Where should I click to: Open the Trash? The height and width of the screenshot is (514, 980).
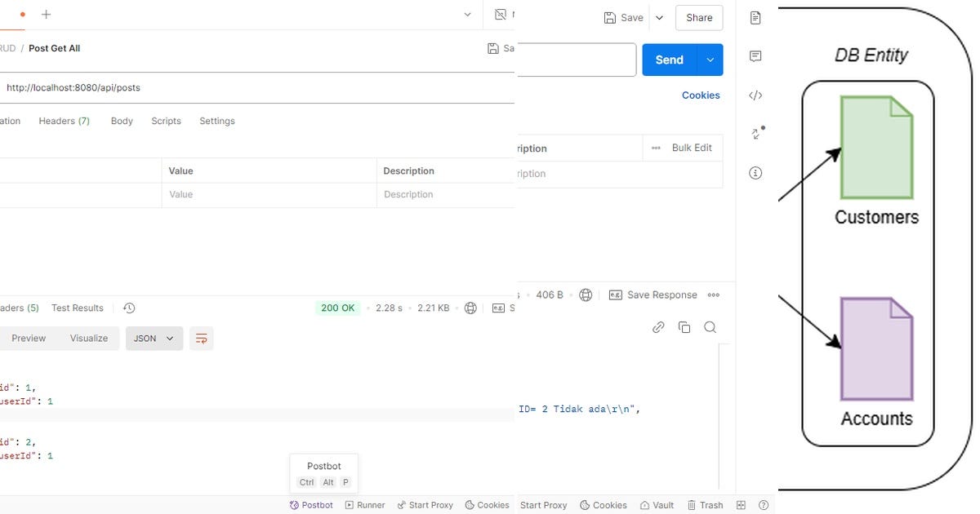tap(705, 504)
